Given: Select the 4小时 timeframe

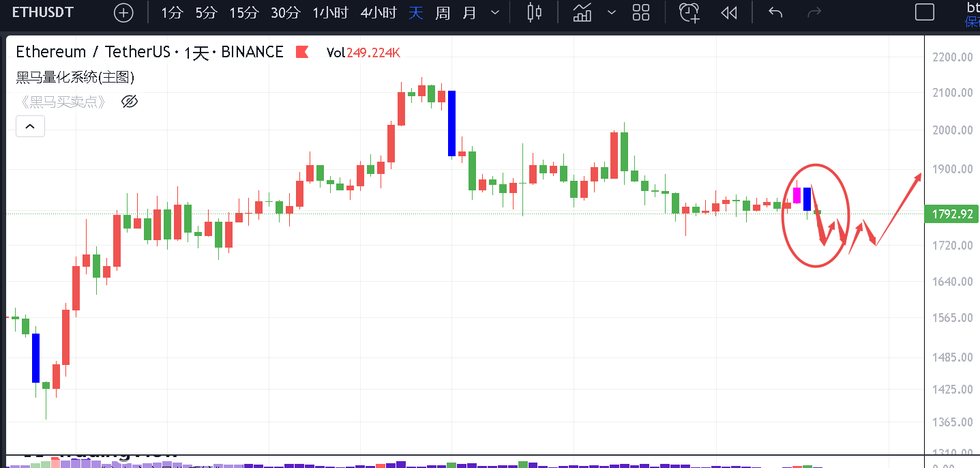Looking at the screenshot, I should click(378, 12).
